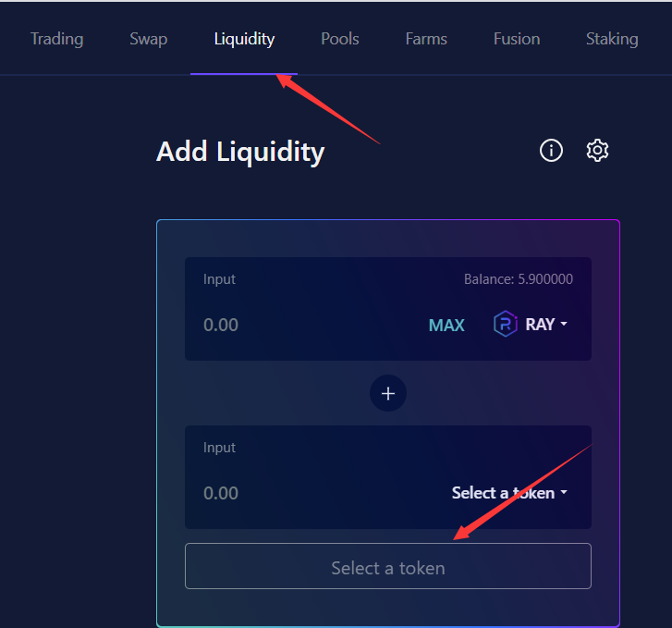Click the plus circle between inputs

click(x=388, y=393)
